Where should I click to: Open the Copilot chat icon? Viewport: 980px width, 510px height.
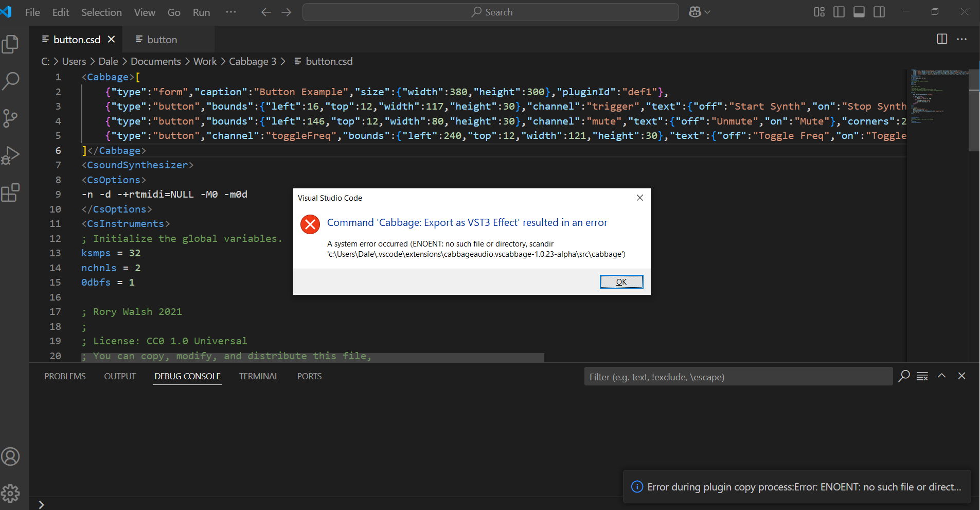click(x=695, y=12)
